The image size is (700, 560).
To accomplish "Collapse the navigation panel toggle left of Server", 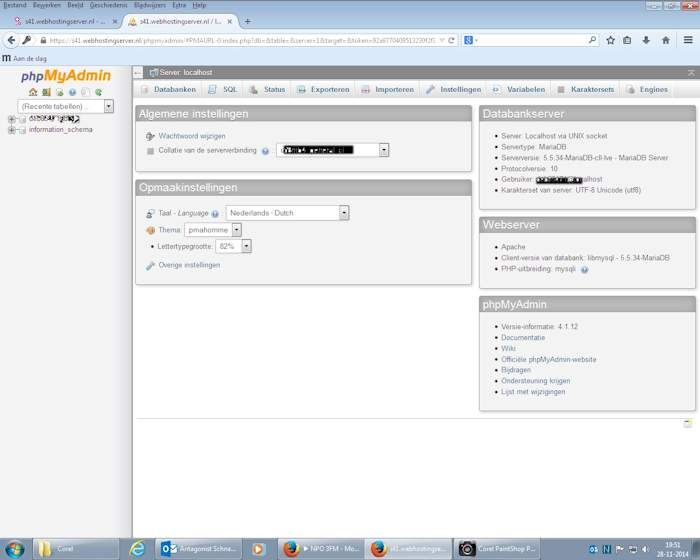I will pos(138,72).
